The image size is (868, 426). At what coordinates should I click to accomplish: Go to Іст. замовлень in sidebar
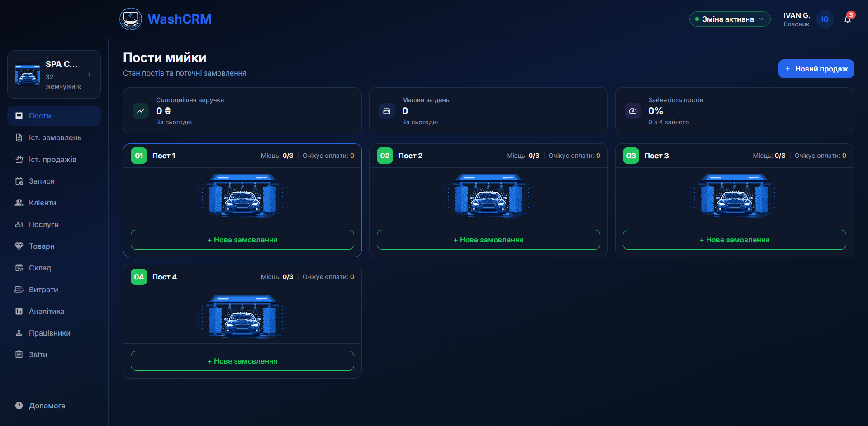[54, 137]
